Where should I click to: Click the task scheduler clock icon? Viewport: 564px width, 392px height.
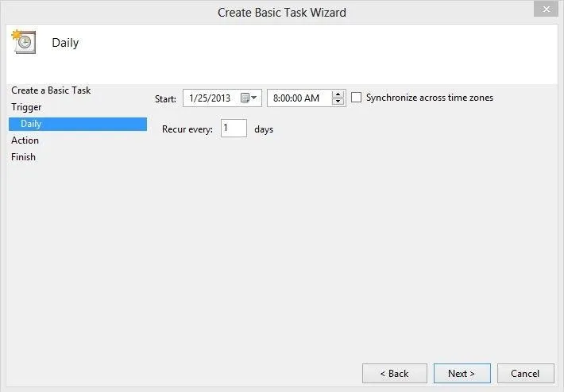click(24, 42)
